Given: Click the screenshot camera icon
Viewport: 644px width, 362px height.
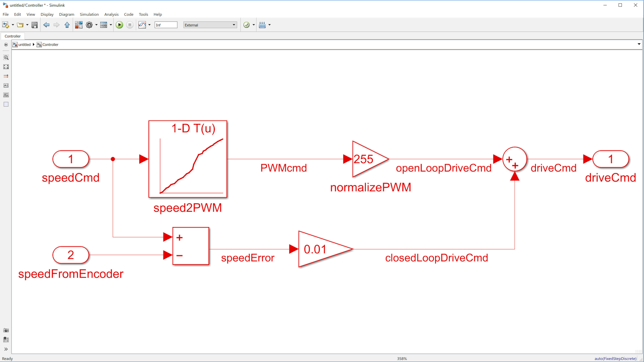Looking at the screenshot, I should [6, 330].
